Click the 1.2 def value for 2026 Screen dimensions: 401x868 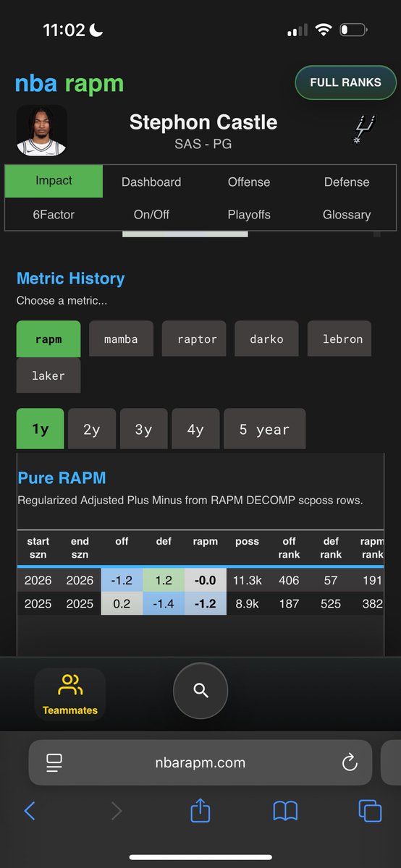point(164,581)
